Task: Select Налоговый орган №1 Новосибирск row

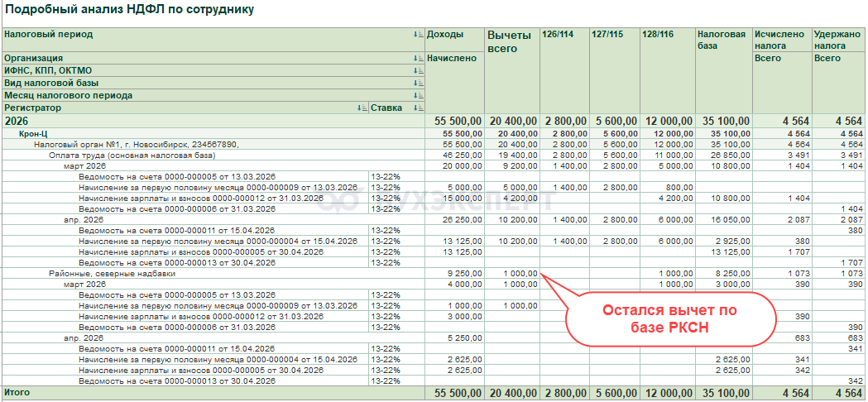Action: [x=136, y=144]
